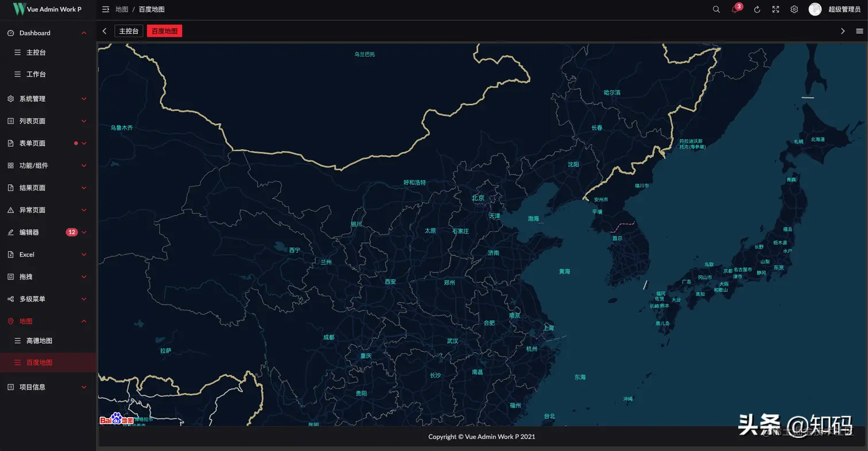The image size is (868, 451).
Task: Click the 列表页面 list icon
Action: tap(10, 121)
